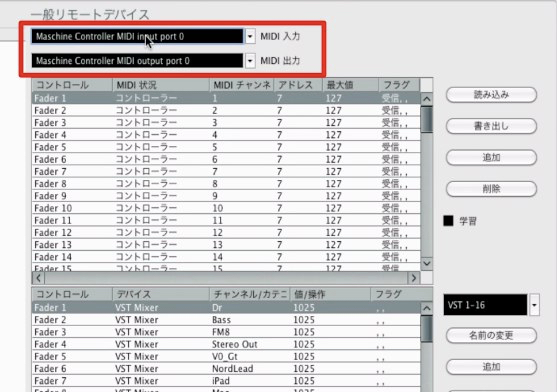The image size is (557, 392).
Task: Open the MIDI input port dropdown
Action: (x=250, y=36)
